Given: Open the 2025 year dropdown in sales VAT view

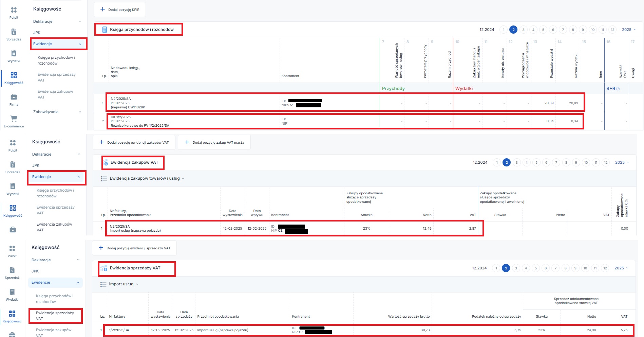Looking at the screenshot, I should click(621, 268).
